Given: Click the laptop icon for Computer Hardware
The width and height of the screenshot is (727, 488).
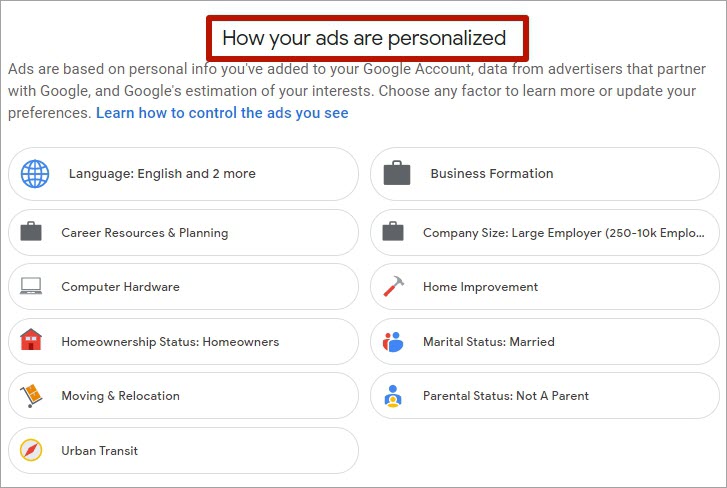Looking at the screenshot, I should [x=31, y=286].
